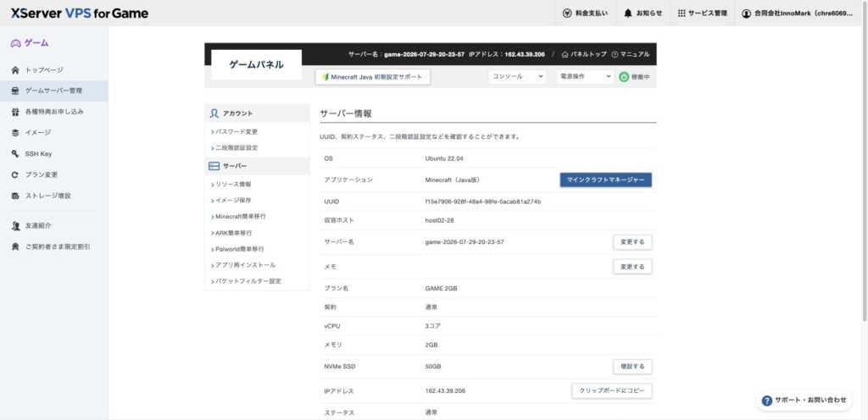Click the question mark icon in サポート・お問い合わせ
Screen dimensions: 868x420
pyautogui.click(x=766, y=401)
